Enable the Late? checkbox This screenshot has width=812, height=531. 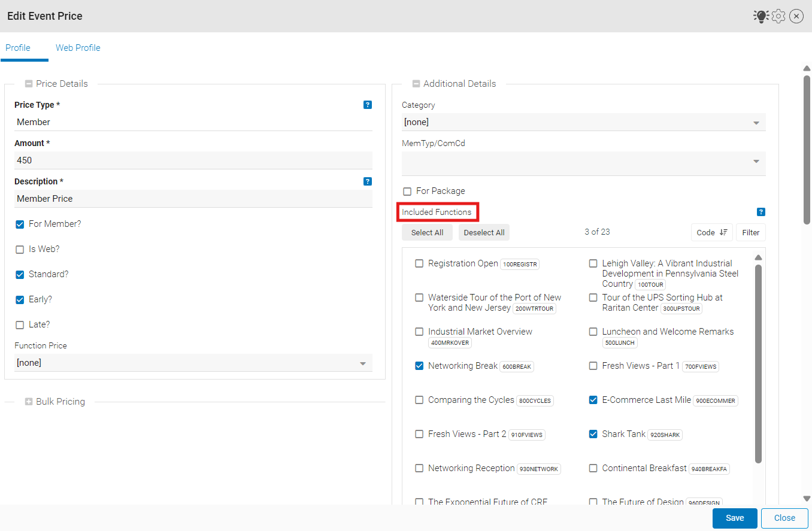coord(20,325)
